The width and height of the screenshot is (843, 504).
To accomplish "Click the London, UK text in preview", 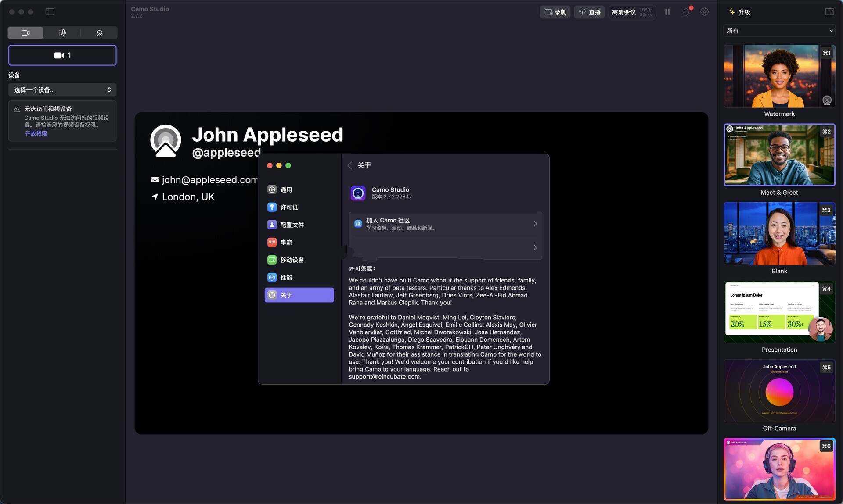I will coord(188,197).
